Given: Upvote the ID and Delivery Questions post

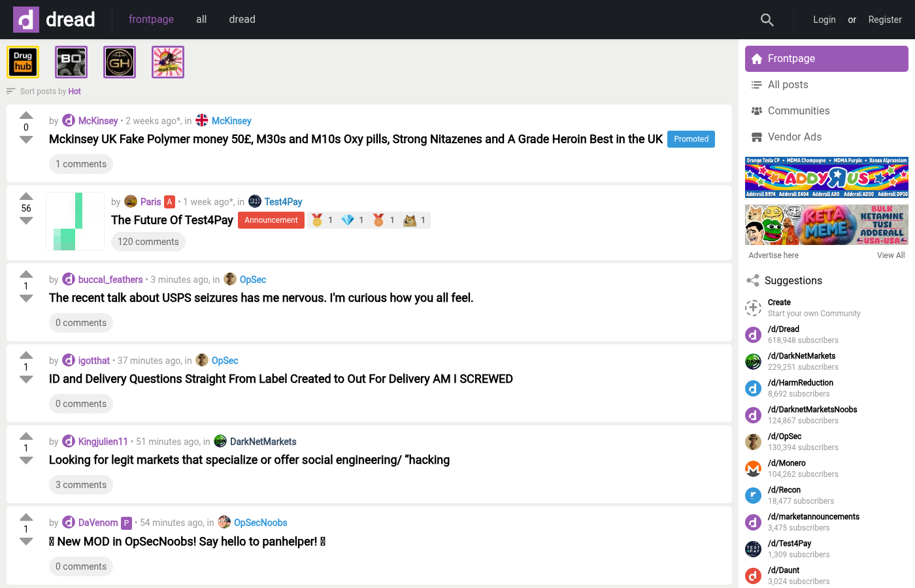Looking at the screenshot, I should click(x=26, y=355).
